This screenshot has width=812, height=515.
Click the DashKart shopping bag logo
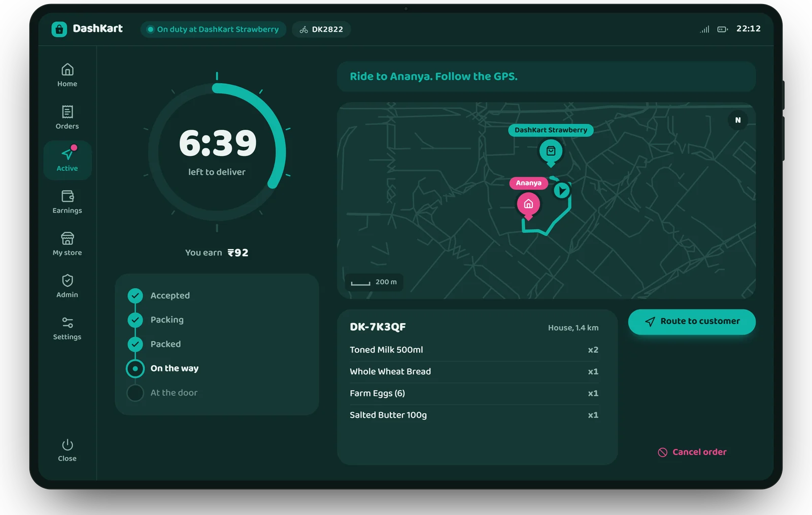(x=59, y=29)
